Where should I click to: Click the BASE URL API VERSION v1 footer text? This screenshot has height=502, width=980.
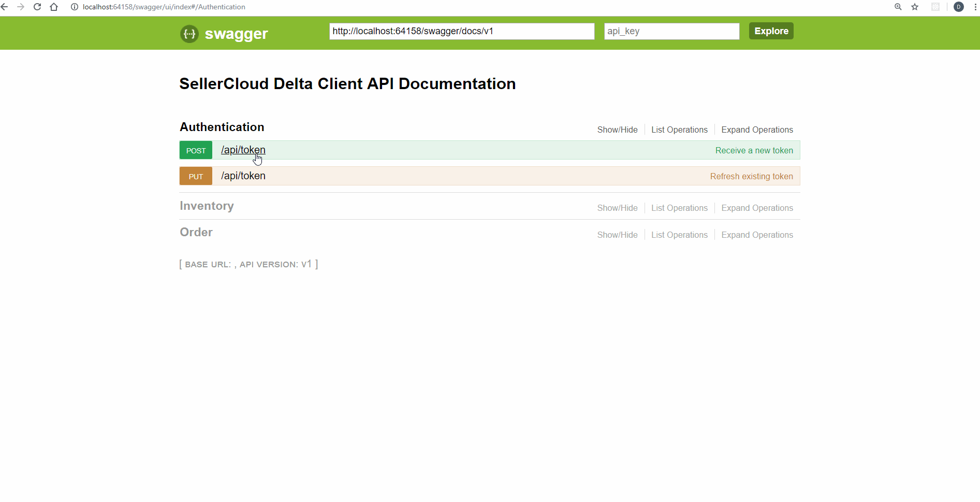pyautogui.click(x=248, y=264)
